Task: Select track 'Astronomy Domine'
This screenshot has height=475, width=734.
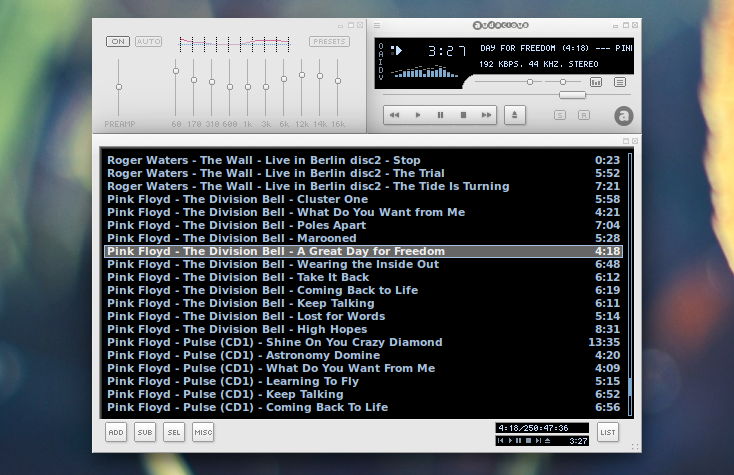Action: [363, 356]
